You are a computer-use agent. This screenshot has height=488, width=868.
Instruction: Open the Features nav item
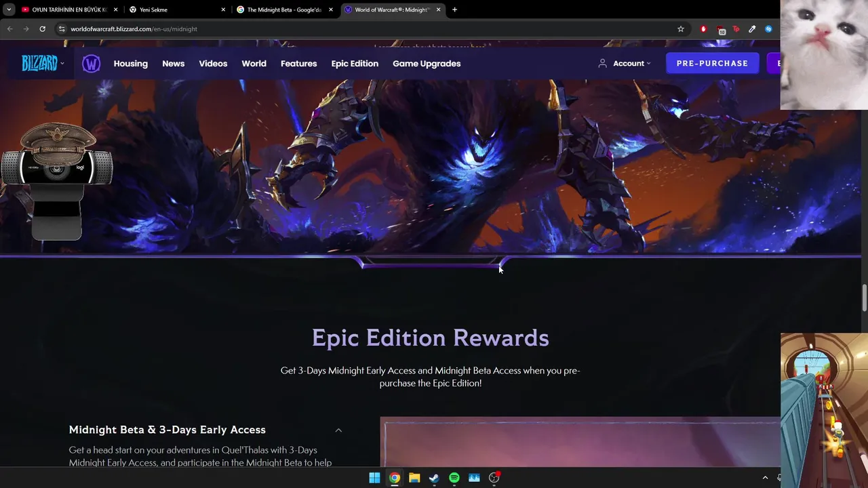tap(298, 64)
